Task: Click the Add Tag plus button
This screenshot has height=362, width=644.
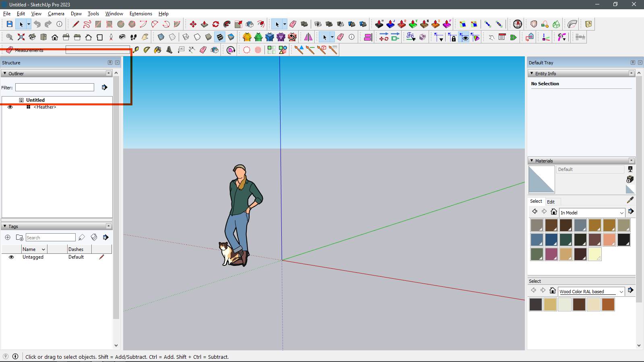Action: [8, 237]
